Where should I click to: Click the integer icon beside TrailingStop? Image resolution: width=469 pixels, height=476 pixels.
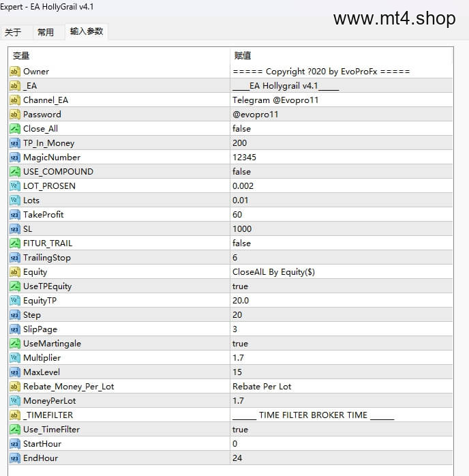[15, 257]
